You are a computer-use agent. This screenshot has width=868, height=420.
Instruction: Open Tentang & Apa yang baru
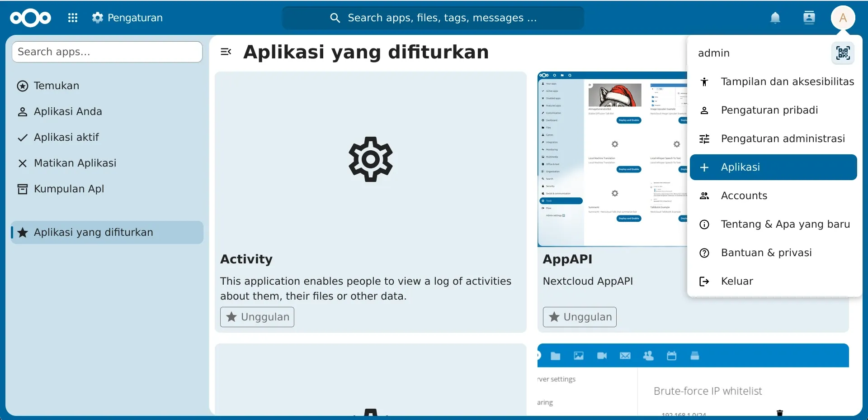pyautogui.click(x=774, y=224)
